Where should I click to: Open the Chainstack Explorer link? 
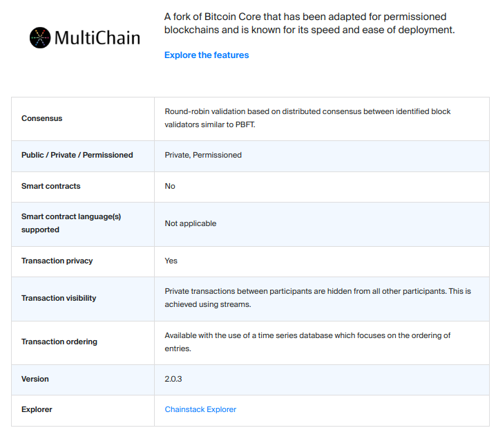click(x=200, y=409)
